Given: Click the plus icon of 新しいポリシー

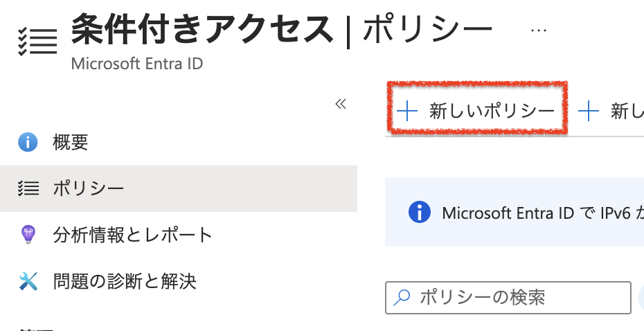Looking at the screenshot, I should 407,111.
